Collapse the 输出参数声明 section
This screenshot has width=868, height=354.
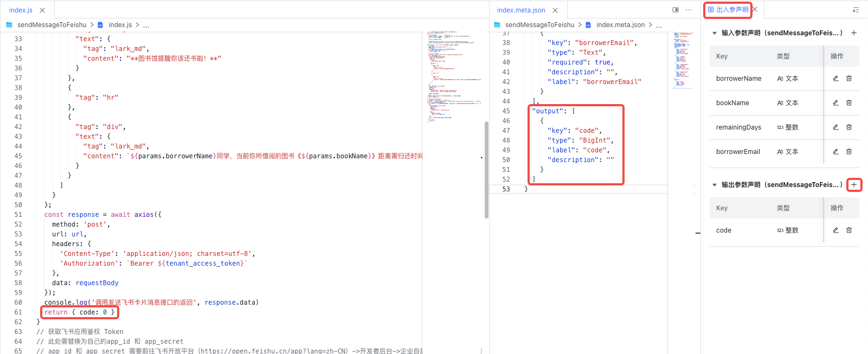(x=715, y=185)
